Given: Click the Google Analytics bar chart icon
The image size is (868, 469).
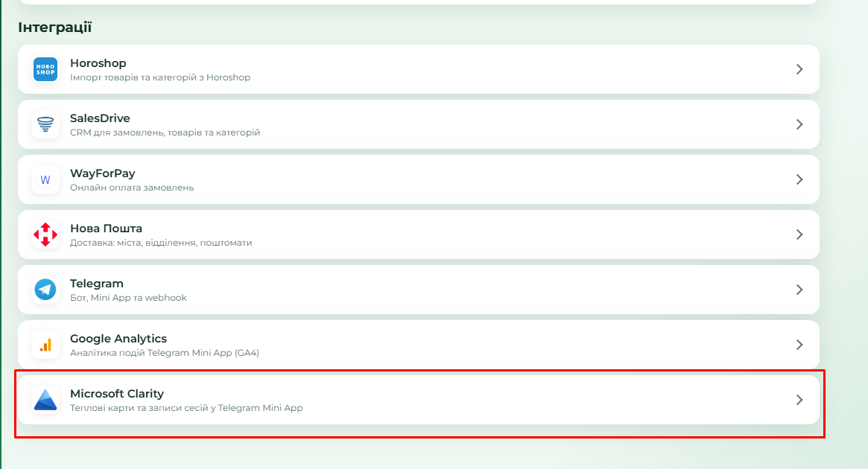Looking at the screenshot, I should [x=45, y=345].
